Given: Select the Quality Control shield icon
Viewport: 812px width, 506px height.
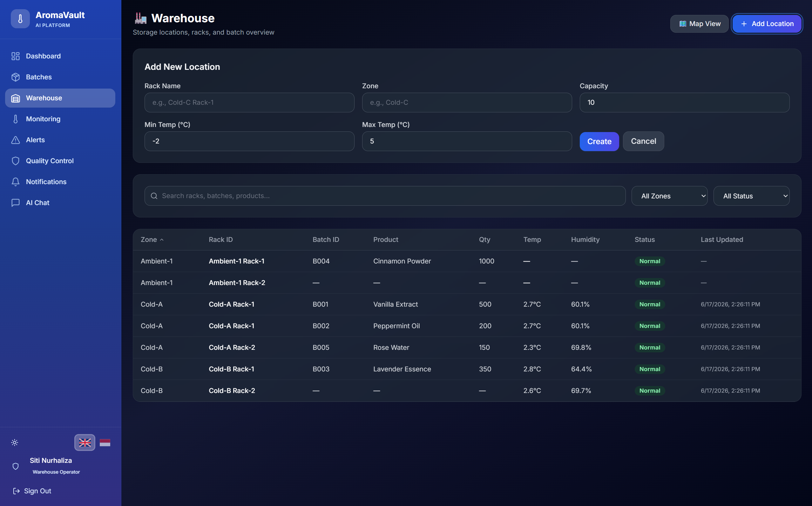Looking at the screenshot, I should [x=15, y=161].
